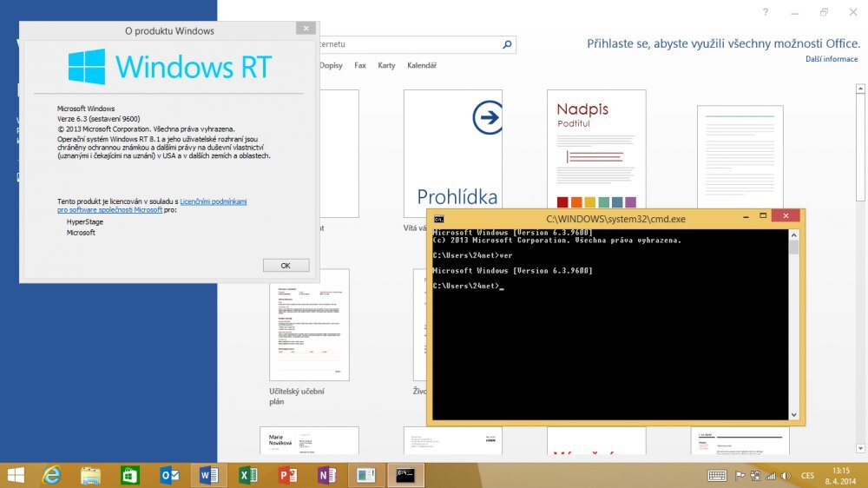Screen dimensions: 868x488
Task: Open the Windows Start button
Action: pos(16,475)
